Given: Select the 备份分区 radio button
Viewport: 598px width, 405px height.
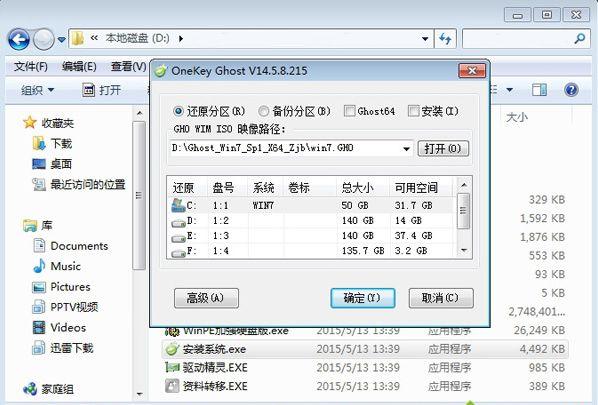Looking at the screenshot, I should [263, 111].
